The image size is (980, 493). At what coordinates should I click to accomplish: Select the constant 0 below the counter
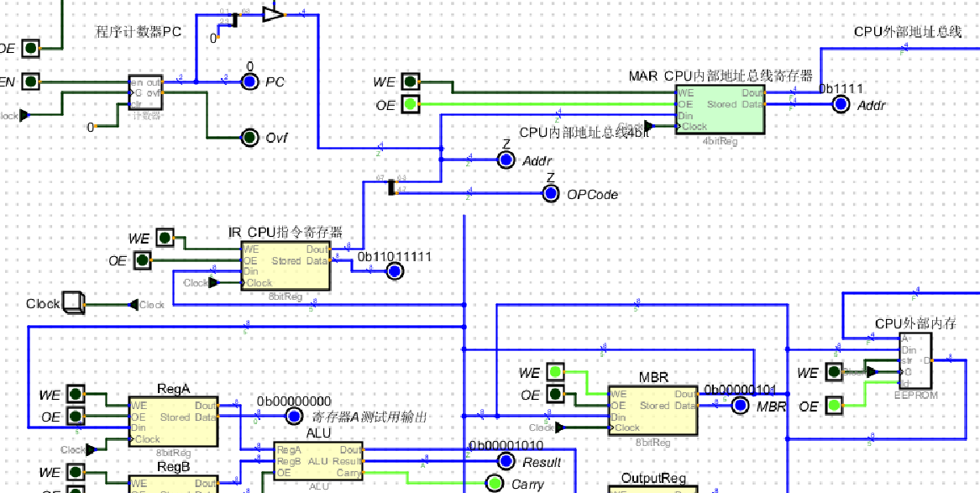tap(91, 127)
